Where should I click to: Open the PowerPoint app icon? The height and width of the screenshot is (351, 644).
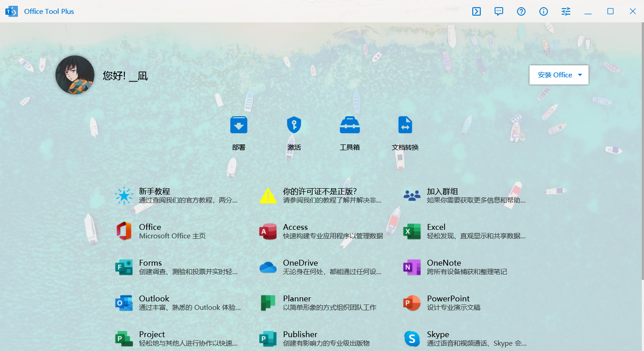coord(412,303)
